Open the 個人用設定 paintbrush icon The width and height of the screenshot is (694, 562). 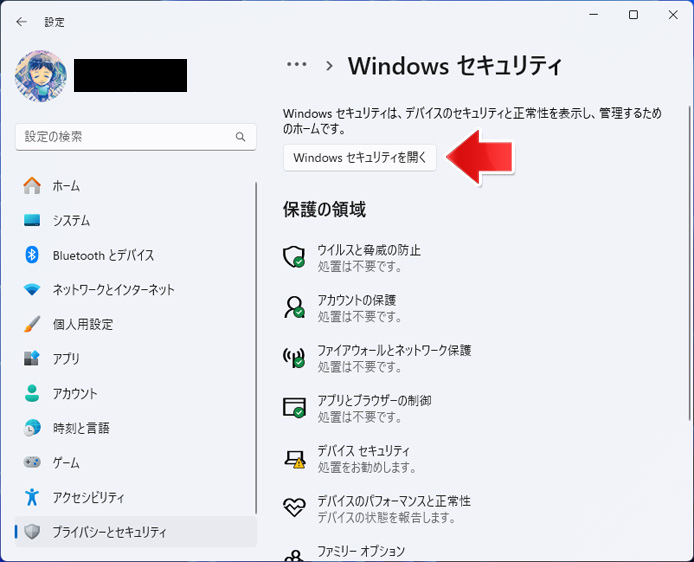click(x=32, y=324)
